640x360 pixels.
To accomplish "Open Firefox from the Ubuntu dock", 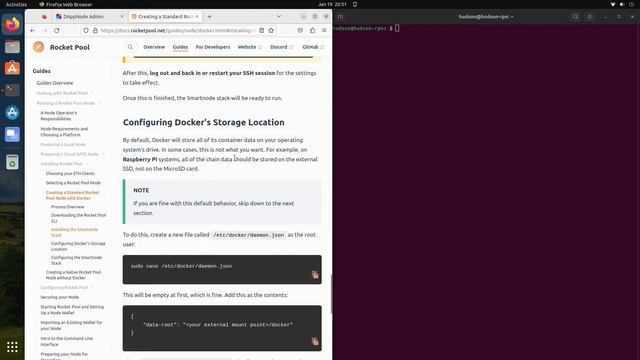I will point(12,24).
